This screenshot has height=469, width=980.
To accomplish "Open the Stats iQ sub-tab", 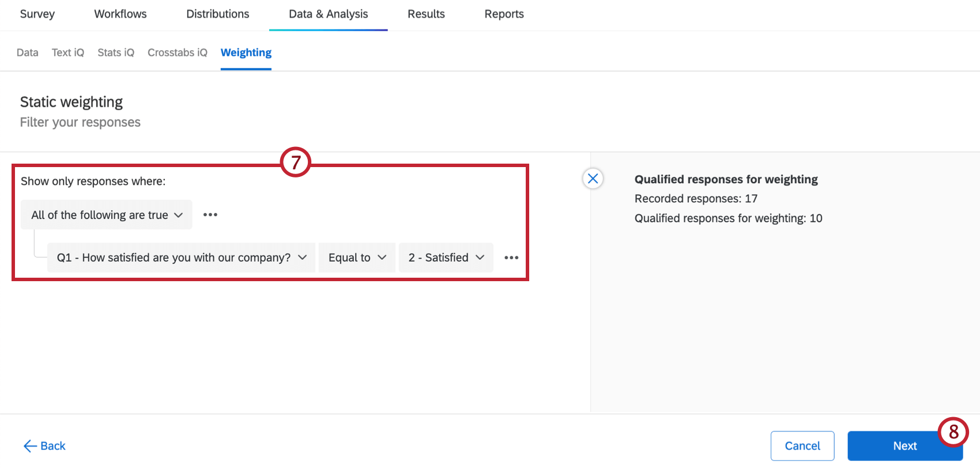I will pos(116,52).
